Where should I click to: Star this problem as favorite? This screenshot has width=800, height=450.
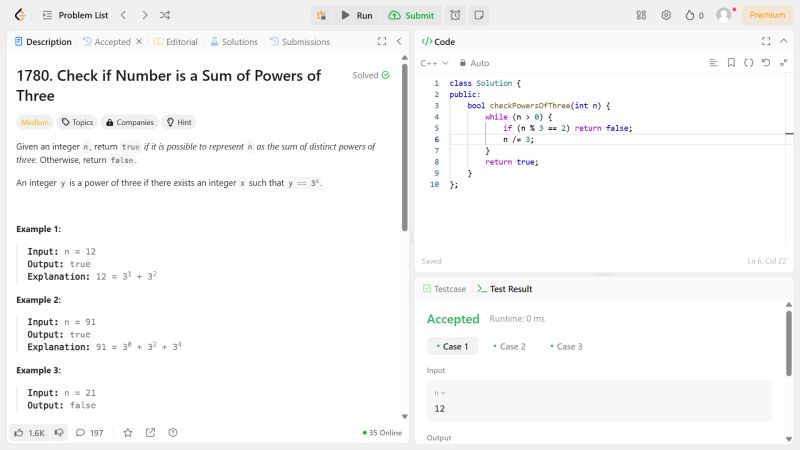127,433
